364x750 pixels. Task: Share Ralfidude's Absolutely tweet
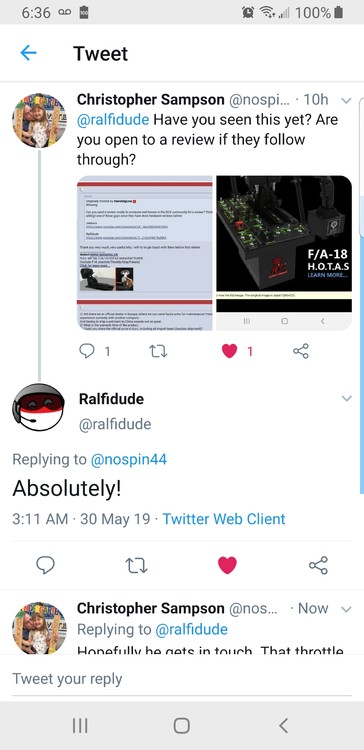click(318, 565)
